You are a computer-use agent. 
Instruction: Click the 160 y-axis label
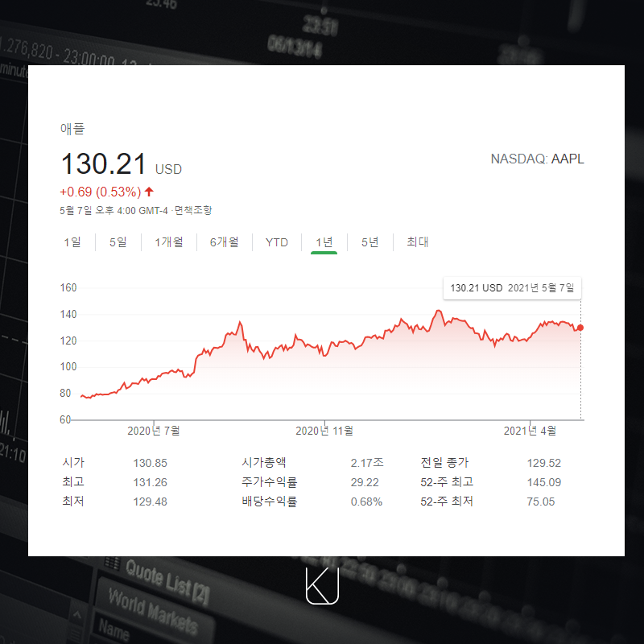pyautogui.click(x=68, y=287)
